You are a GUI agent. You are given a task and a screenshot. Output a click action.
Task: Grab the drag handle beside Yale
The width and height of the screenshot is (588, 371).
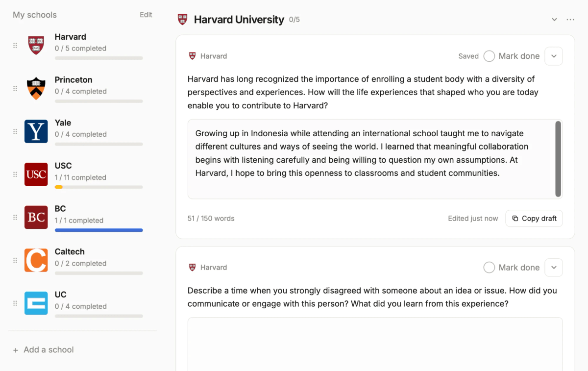[15, 131]
